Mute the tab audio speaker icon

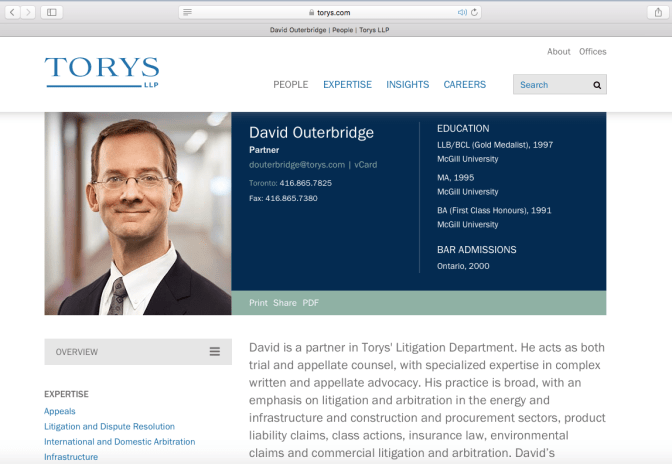click(x=462, y=12)
